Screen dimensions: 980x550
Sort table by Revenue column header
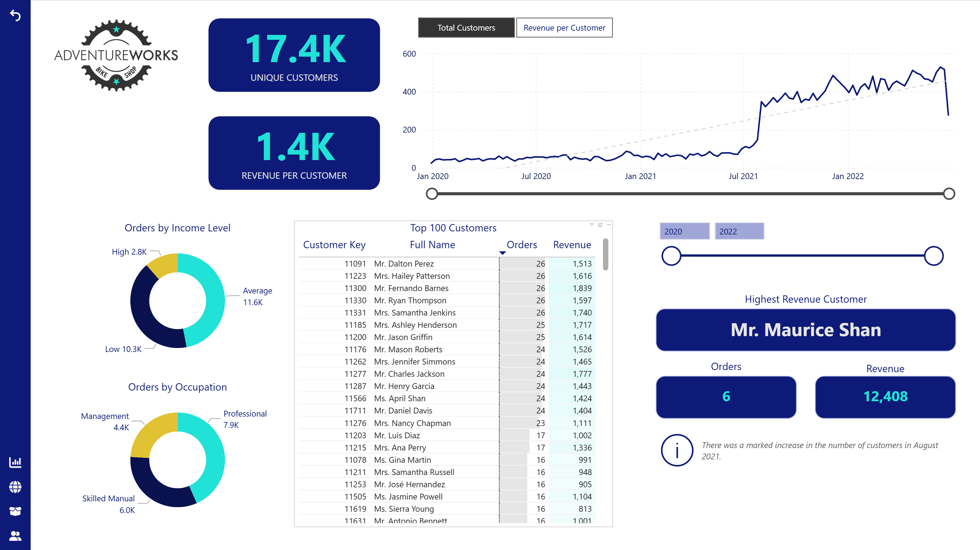572,245
